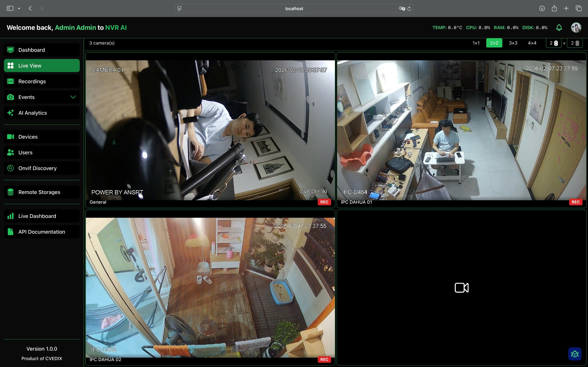Screen dimensions: 588x367
Task: Click REC badge on IPC DAHUA 01
Action: pyautogui.click(x=575, y=202)
